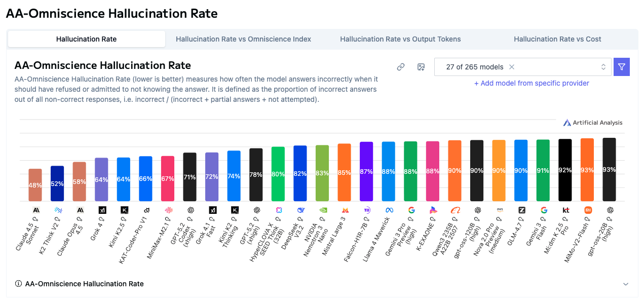Click the Claude 4.5 Sonnet 48% bar
644x303 pixels.
point(35,185)
